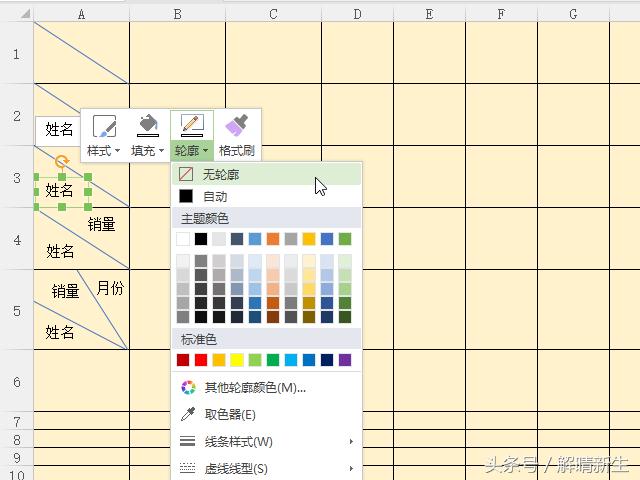The width and height of the screenshot is (640, 480).
Task: Select row 6 header
Action: pos(16,381)
